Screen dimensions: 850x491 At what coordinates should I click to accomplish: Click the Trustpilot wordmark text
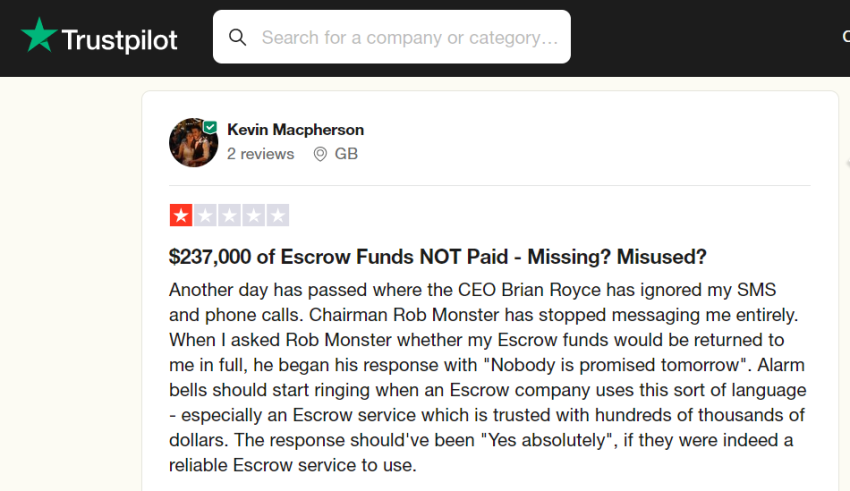119,39
